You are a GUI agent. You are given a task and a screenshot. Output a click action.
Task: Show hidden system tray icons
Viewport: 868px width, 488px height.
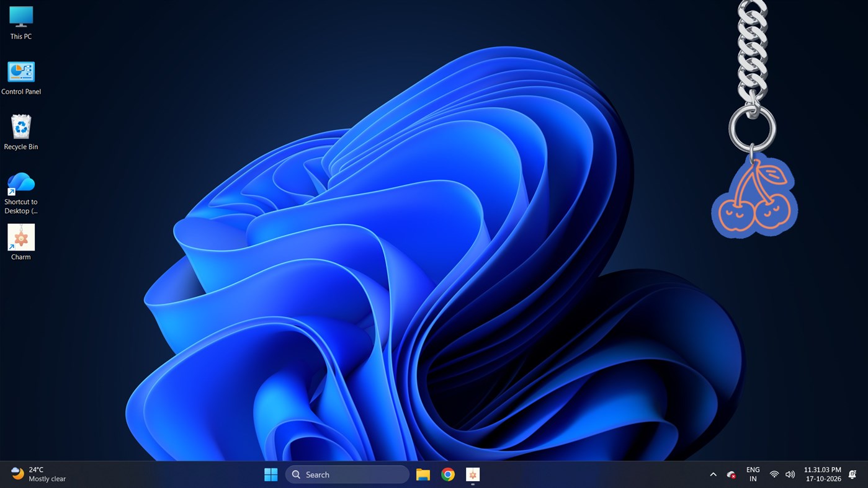[713, 475]
